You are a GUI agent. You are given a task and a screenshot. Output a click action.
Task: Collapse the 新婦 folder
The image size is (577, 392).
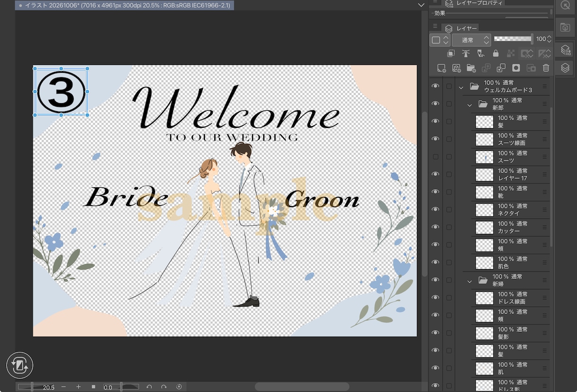470,281
